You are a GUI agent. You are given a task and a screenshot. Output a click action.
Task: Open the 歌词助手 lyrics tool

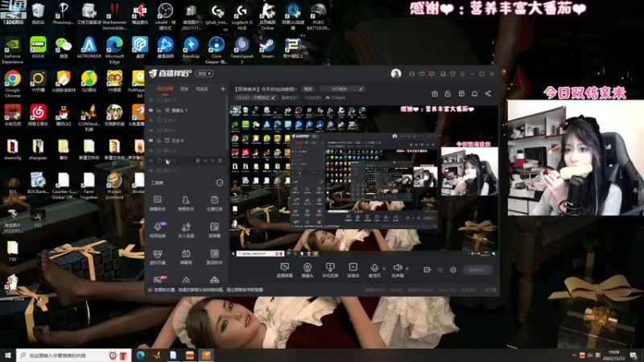[214, 257]
